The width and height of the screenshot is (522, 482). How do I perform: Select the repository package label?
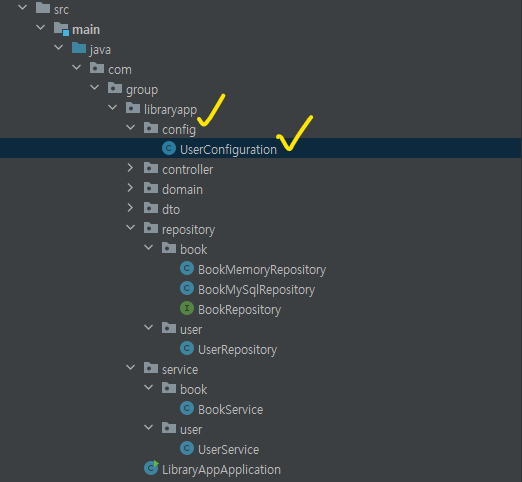tap(188, 230)
